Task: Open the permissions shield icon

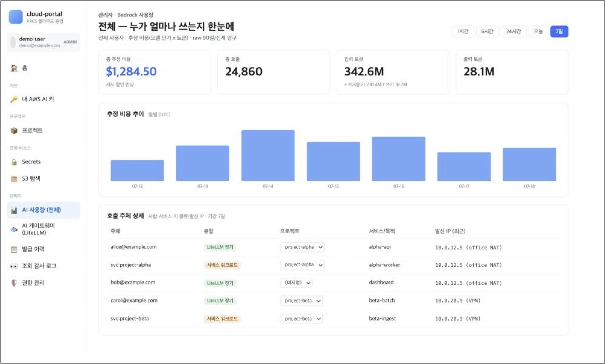Action: [x=14, y=283]
